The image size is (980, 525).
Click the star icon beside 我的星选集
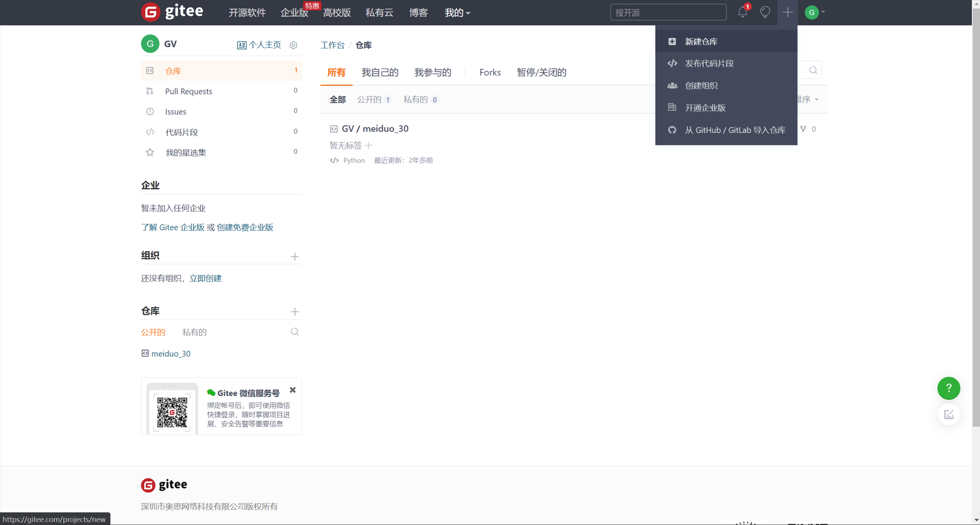click(x=150, y=152)
